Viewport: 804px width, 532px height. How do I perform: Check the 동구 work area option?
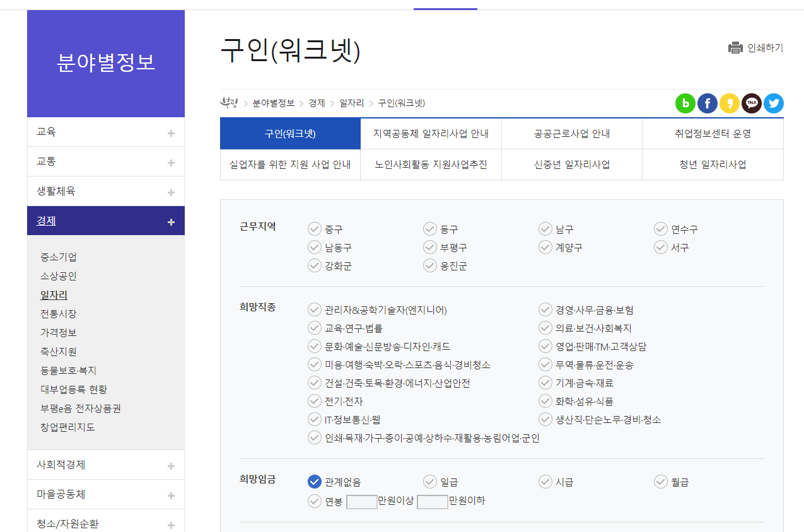[x=430, y=229]
